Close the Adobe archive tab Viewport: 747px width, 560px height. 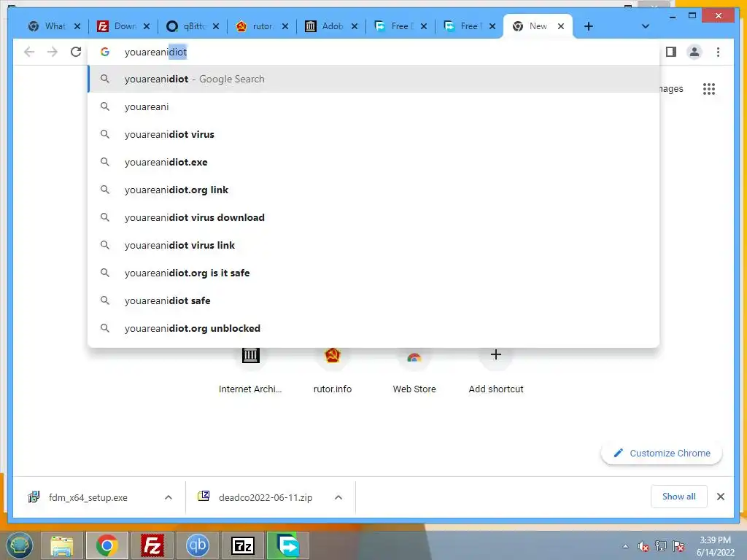pos(355,26)
